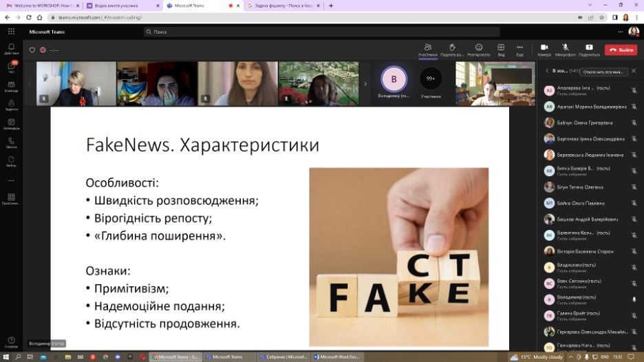The height and width of the screenshot is (362, 644).
Task: Open Calls (Звонки) in the sidebar
Action: [x=12, y=142]
